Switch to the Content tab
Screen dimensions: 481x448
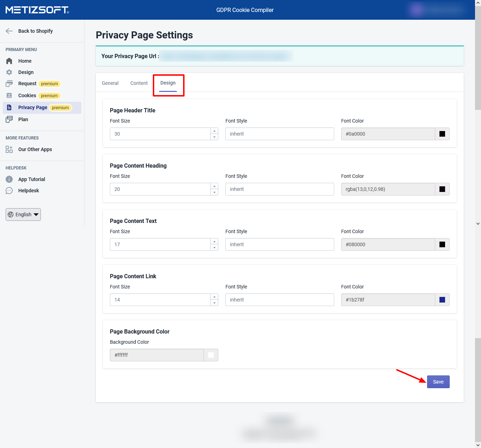pos(139,83)
